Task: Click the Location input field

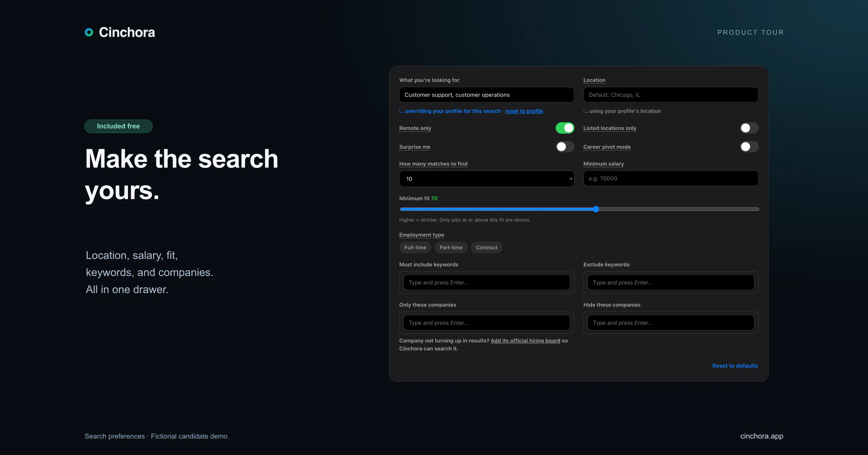Action: click(x=671, y=95)
